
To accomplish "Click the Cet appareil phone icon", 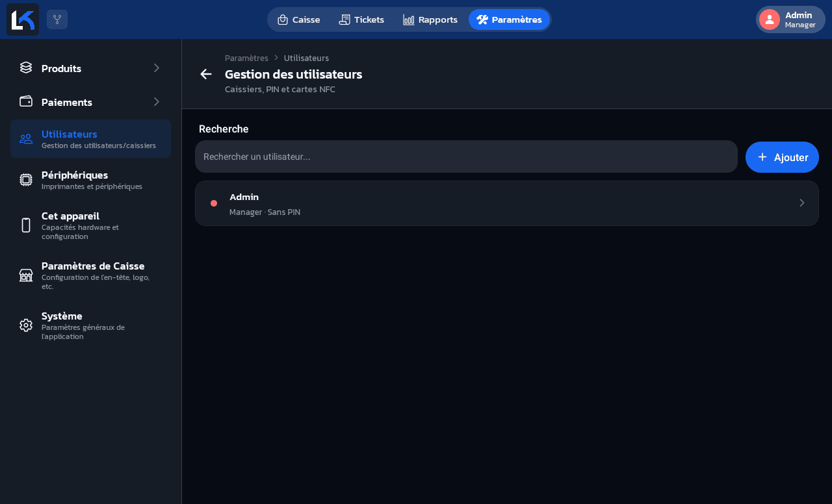I will pyautogui.click(x=26, y=225).
